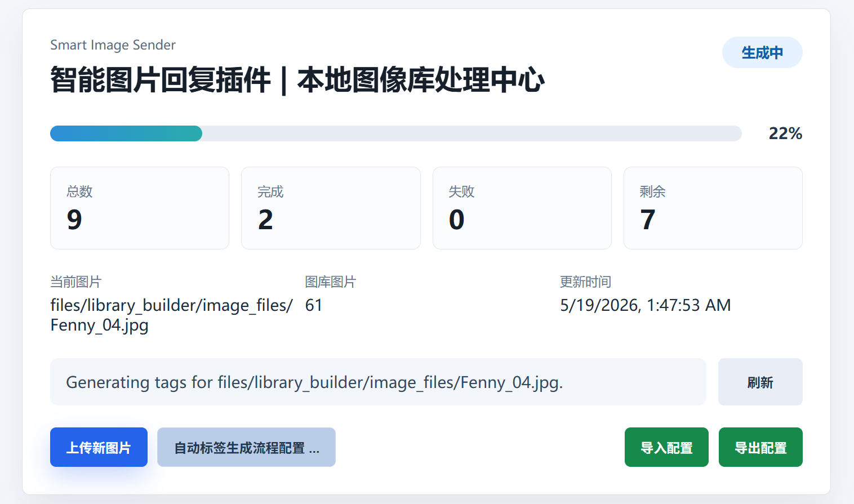Viewport: 854px width, 504px height.
Task: Click the progress bar
Action: pyautogui.click(x=395, y=133)
